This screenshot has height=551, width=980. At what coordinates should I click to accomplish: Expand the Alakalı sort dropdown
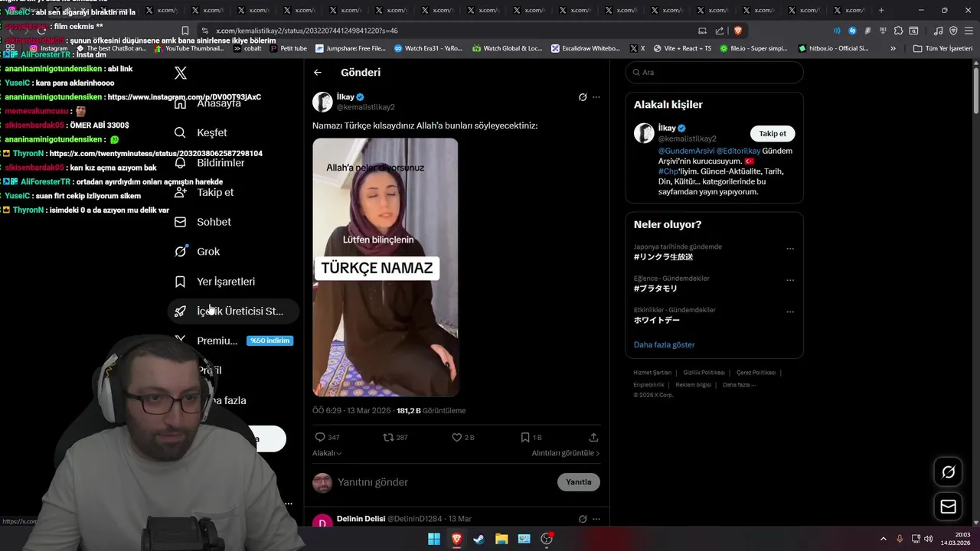[327, 453]
